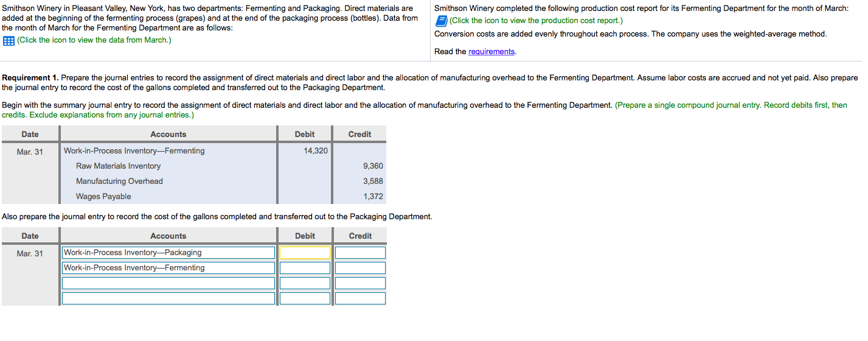Click the credit field in fourth entry row
This screenshot has height=341, width=868.
pos(360,298)
